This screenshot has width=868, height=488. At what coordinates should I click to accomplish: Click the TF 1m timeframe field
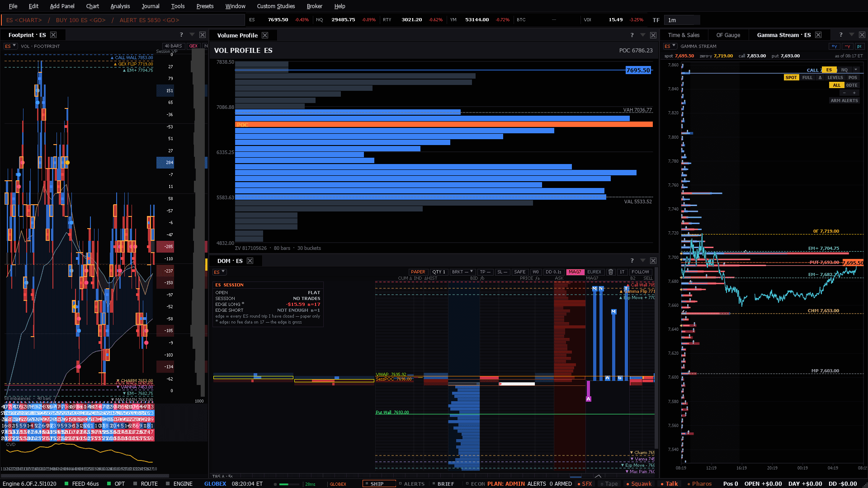pos(682,20)
